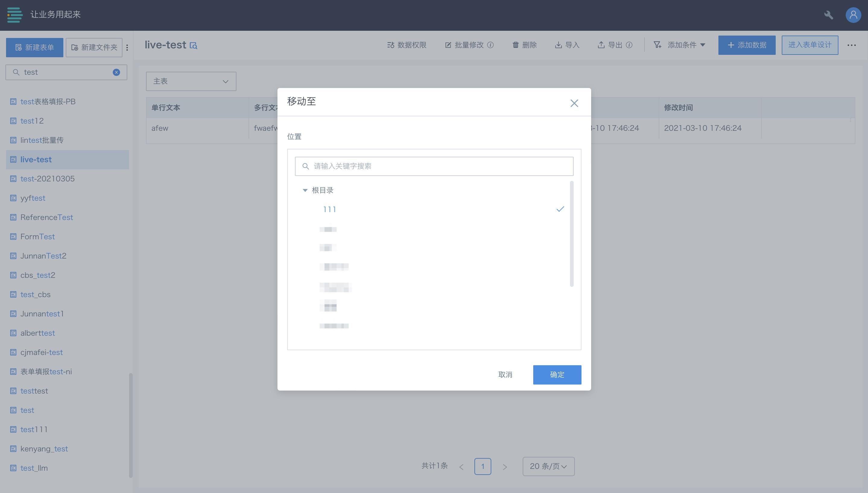Image resolution: width=868 pixels, height=493 pixels.
Task: Select ReferenceTest in the sidebar list
Action: click(46, 217)
